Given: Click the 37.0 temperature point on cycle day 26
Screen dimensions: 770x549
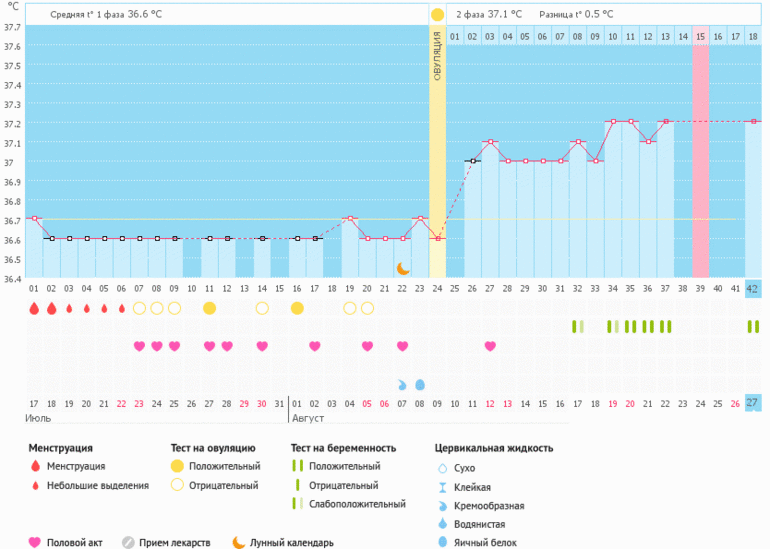Looking at the screenshot, I should pos(472,161).
